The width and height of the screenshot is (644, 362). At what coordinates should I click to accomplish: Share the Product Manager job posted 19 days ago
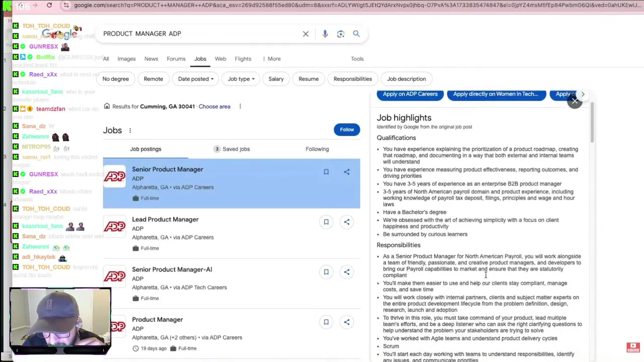[x=347, y=322]
